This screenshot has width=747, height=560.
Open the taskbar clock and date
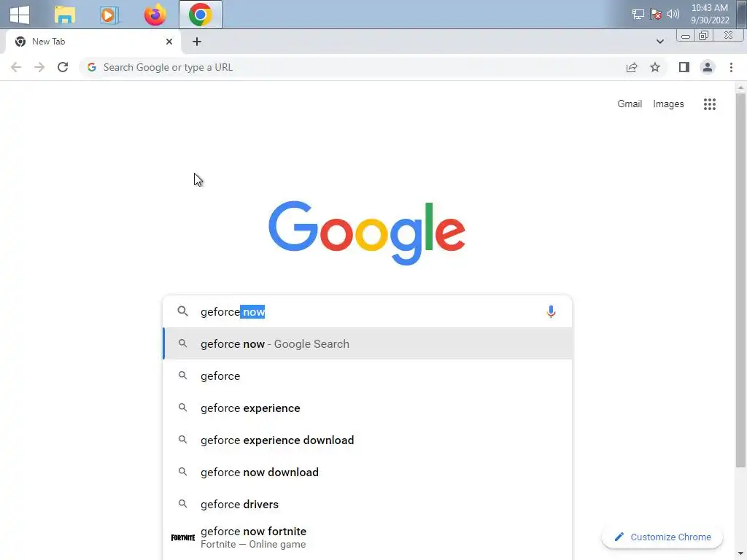pos(710,14)
